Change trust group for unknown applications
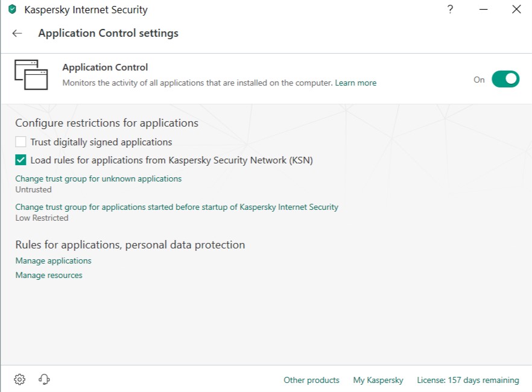The height and width of the screenshot is (392, 532). click(x=98, y=179)
